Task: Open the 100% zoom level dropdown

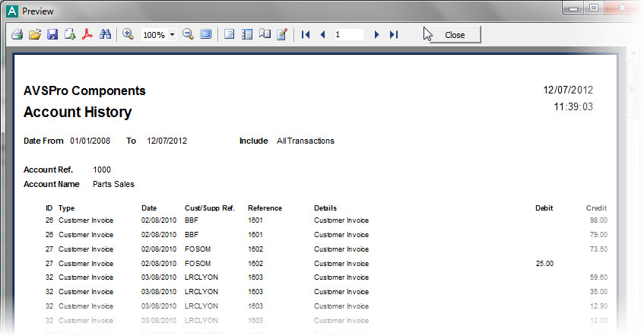Action: pos(173,35)
